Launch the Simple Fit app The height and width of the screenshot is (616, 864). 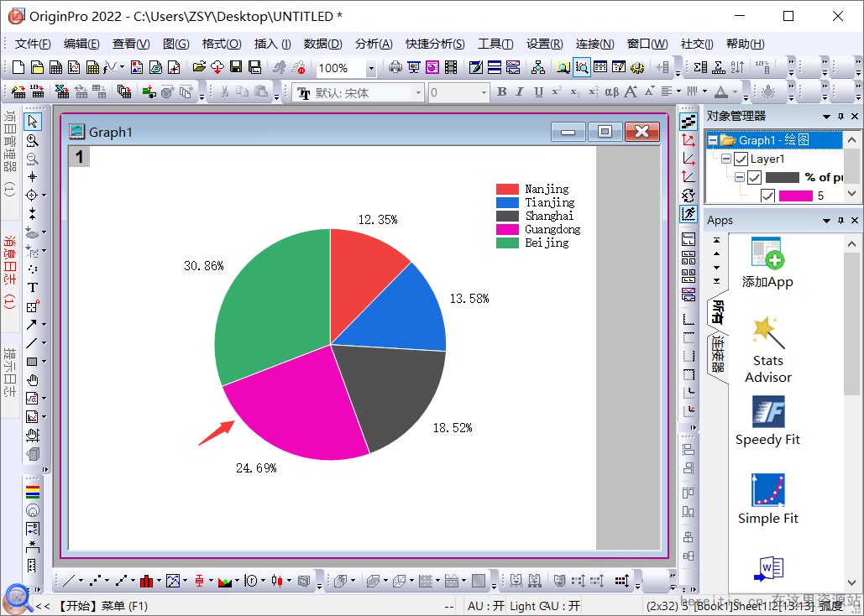point(768,499)
